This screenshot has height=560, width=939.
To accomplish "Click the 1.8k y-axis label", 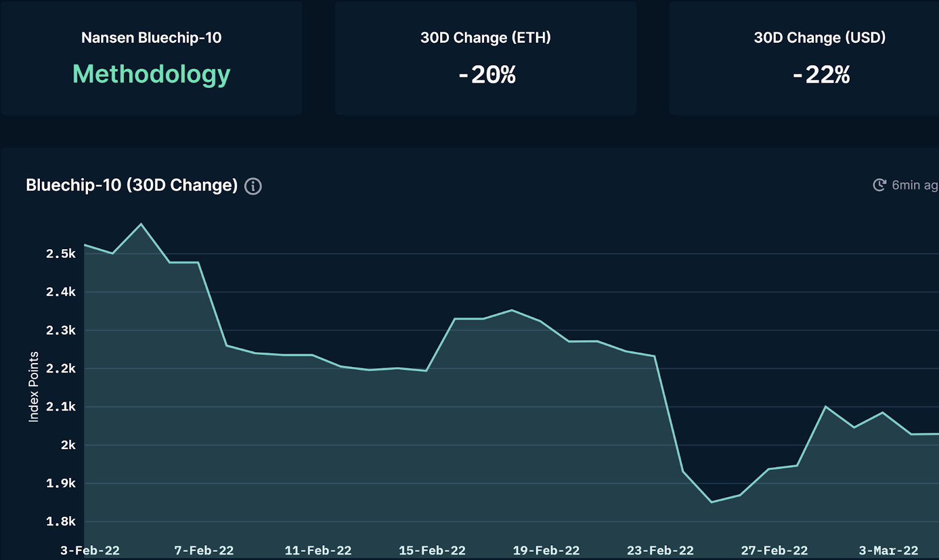I will pyautogui.click(x=61, y=521).
